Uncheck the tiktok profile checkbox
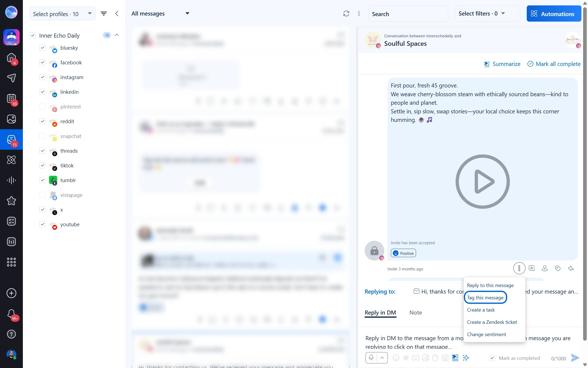The width and height of the screenshot is (588, 368). point(42,165)
